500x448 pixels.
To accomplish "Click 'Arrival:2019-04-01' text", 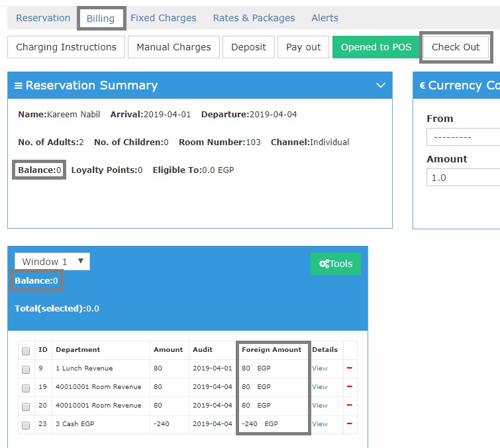I will click(150, 114).
